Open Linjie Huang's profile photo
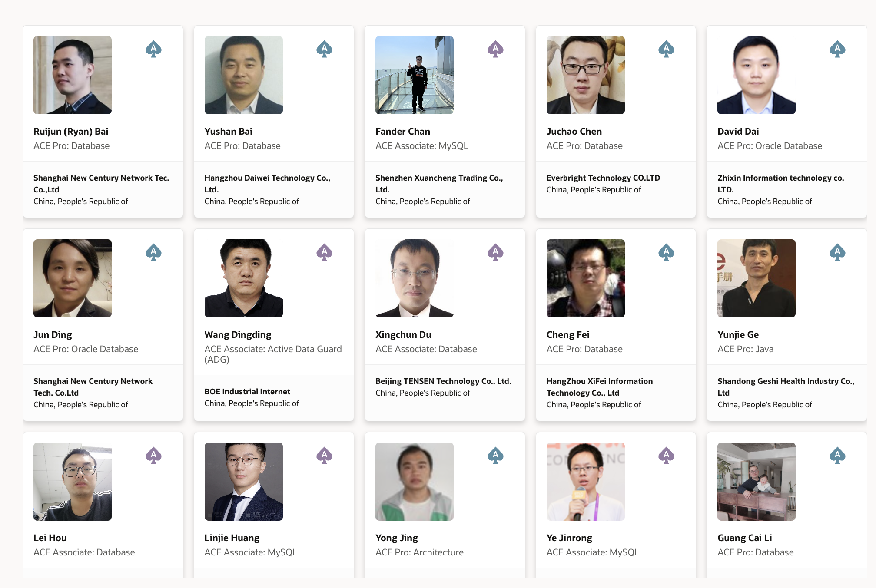Screen dimensions: 876x588 pos(243,482)
